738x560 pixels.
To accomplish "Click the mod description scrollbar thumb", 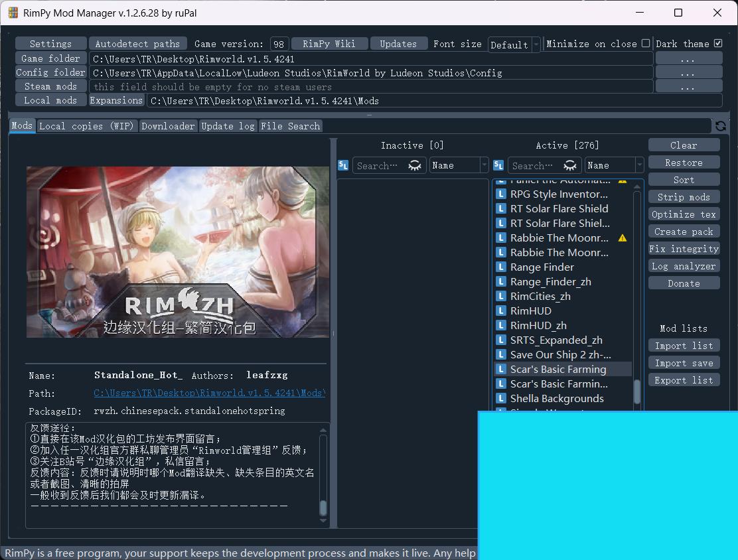I will coord(323,508).
